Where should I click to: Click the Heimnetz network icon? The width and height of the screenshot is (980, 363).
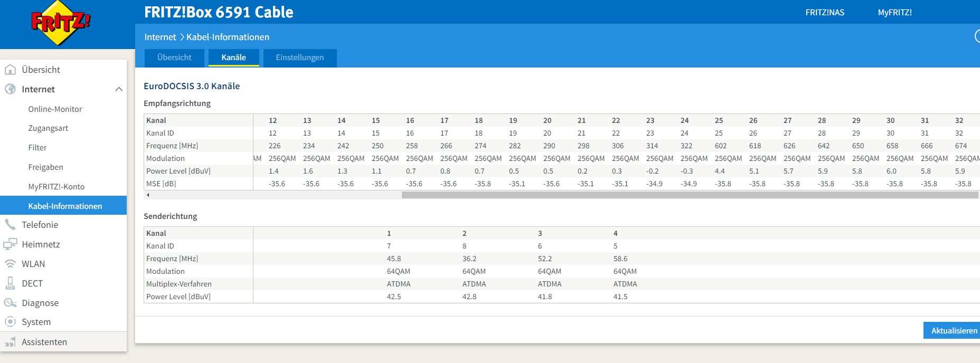click(10, 244)
